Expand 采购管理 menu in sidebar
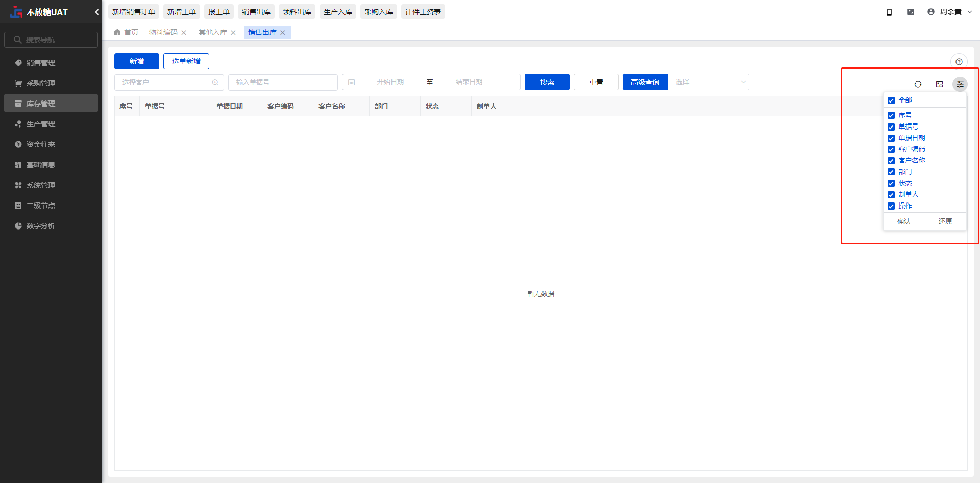Screen dimensions: 980x483 coord(51,83)
